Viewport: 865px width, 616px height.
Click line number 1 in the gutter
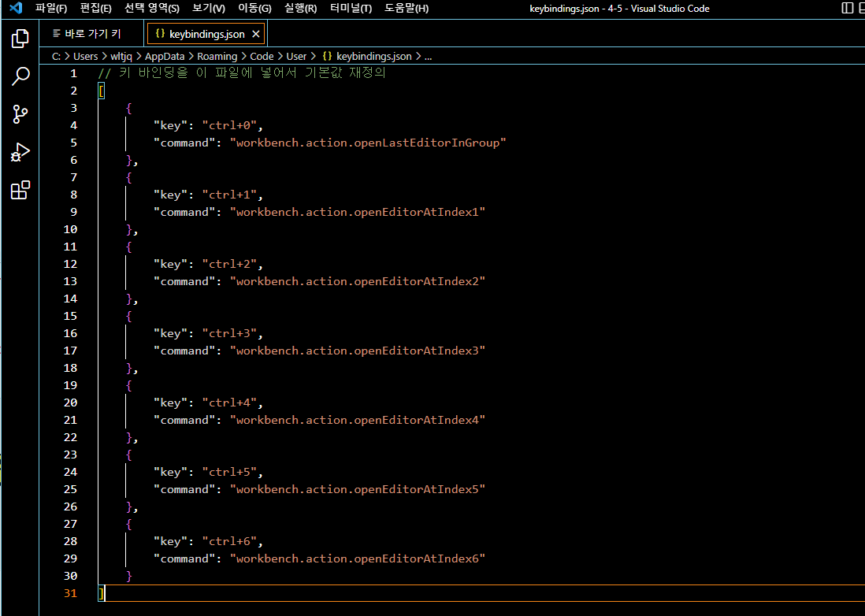tap(74, 73)
